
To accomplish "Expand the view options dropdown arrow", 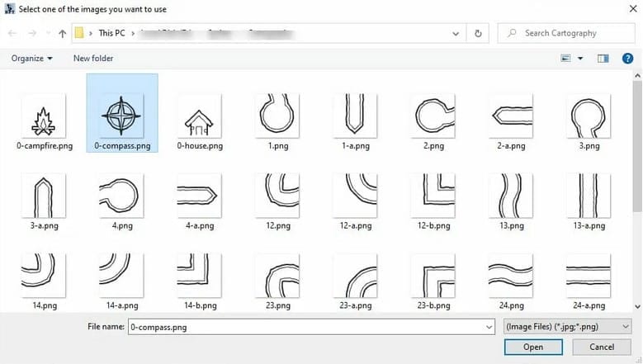I will coord(580,59).
